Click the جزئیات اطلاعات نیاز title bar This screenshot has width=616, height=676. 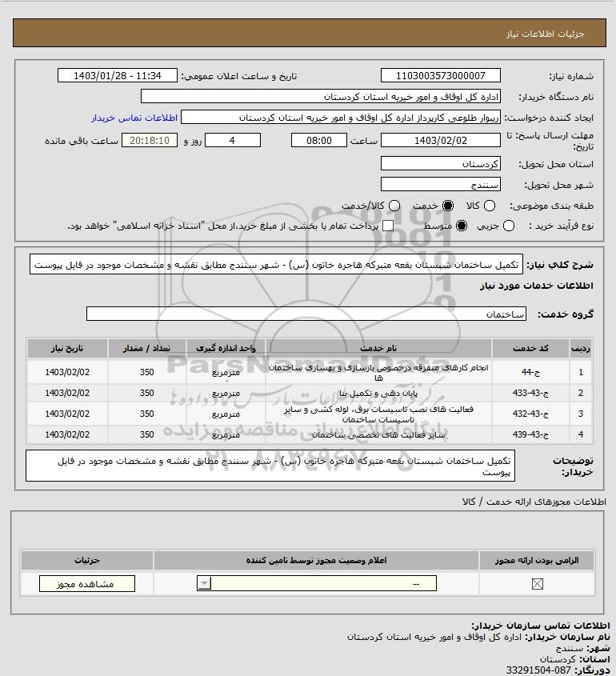coord(310,33)
